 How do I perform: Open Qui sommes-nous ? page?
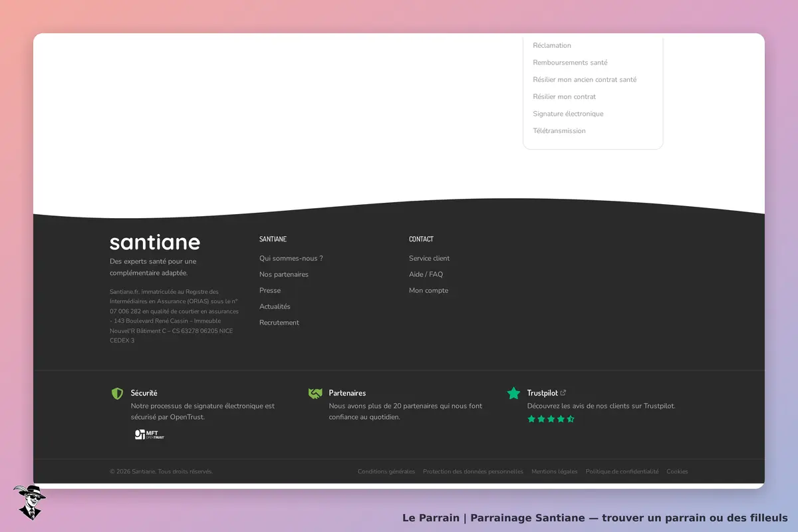tap(291, 259)
